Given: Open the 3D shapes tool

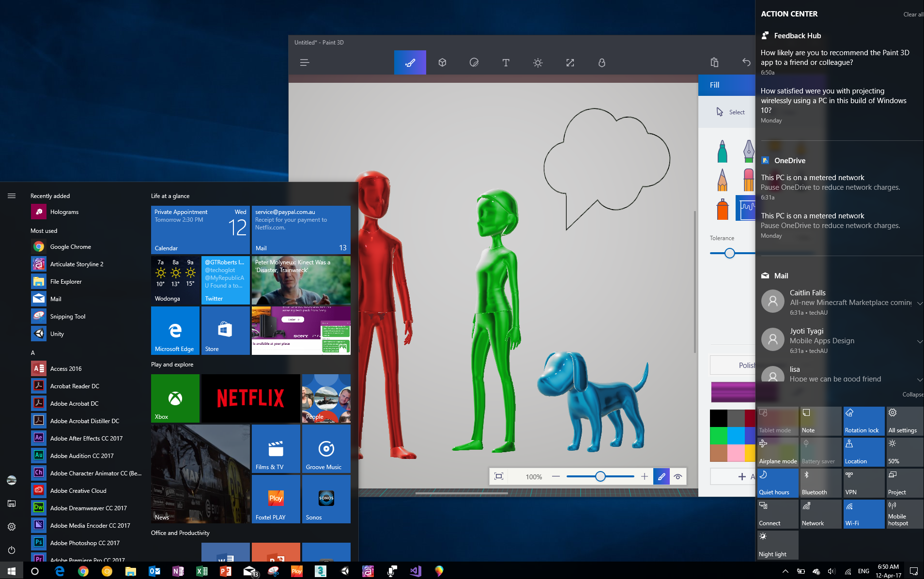Looking at the screenshot, I should click(x=442, y=62).
